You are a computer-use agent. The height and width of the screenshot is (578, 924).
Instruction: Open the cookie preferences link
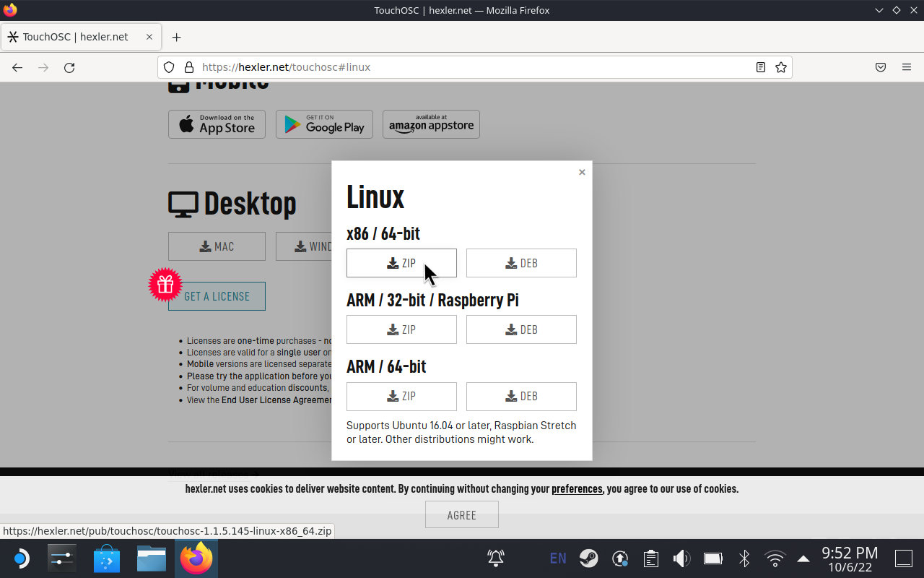click(x=577, y=489)
